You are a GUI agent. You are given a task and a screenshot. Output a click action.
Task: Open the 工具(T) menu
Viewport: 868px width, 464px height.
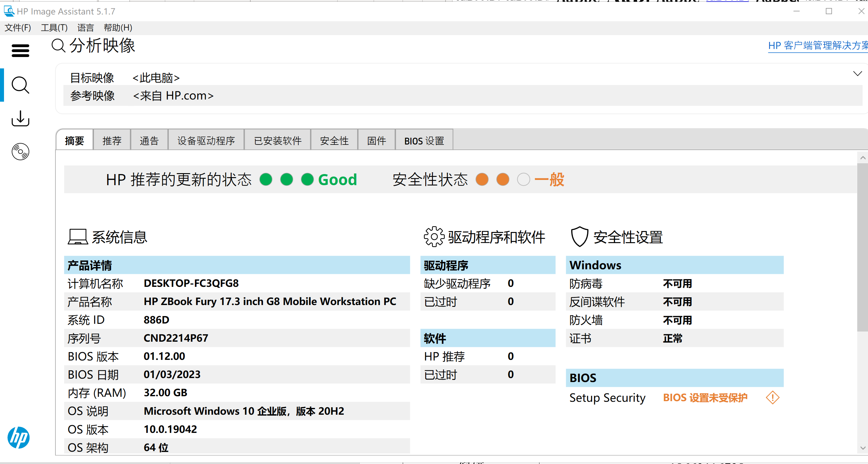(x=54, y=28)
